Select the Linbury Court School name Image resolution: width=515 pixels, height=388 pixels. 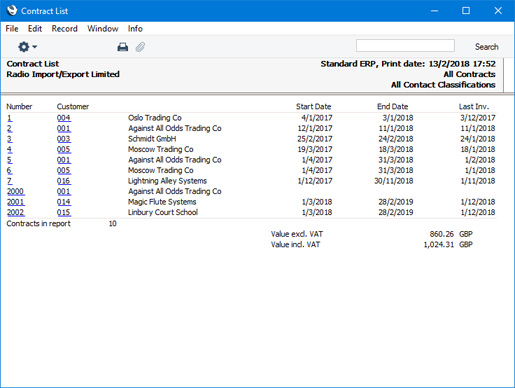tap(163, 212)
